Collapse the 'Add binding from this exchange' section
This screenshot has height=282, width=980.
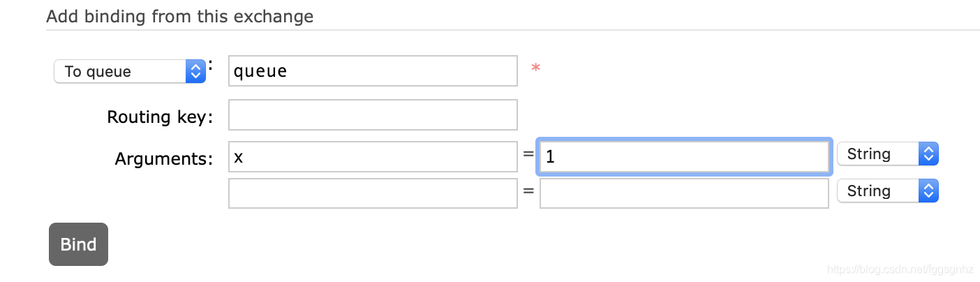(x=179, y=16)
